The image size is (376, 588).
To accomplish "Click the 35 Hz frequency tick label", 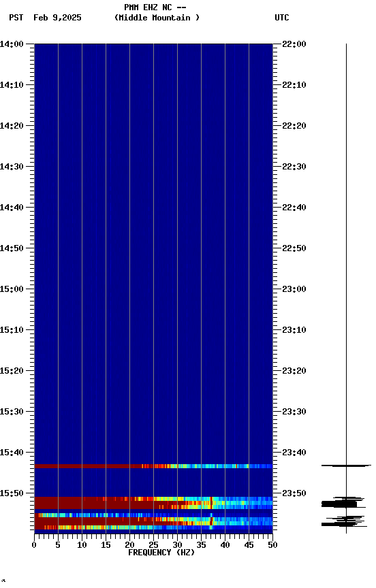I will point(201,545).
